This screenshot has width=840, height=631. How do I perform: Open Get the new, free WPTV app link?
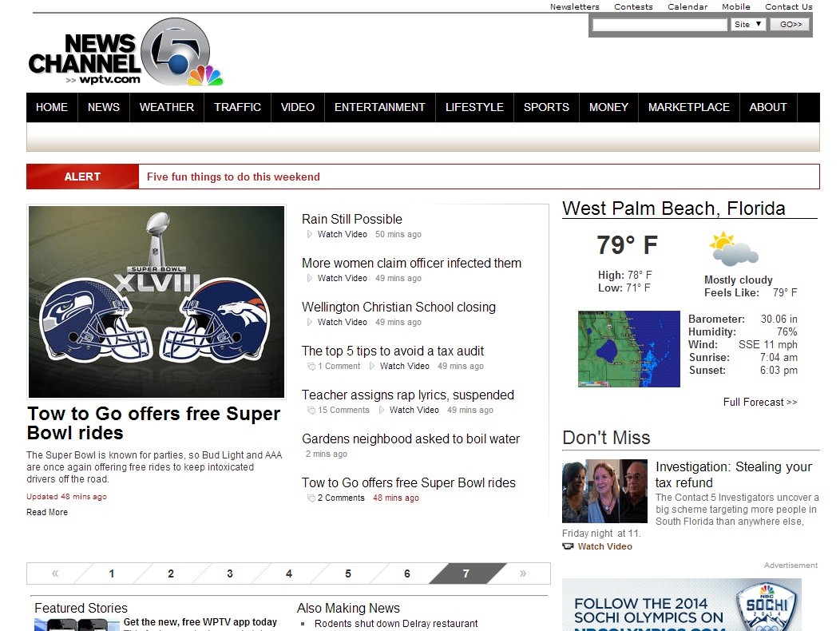200,622
